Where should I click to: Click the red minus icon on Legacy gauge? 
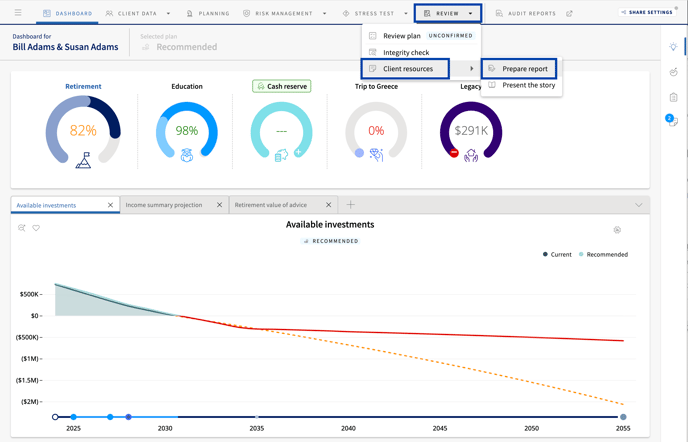(x=454, y=153)
